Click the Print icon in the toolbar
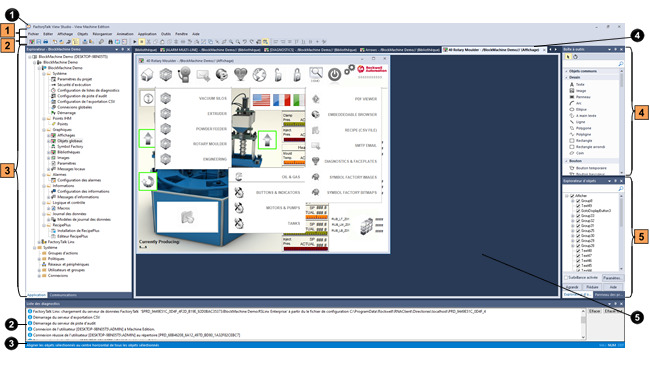The image size is (650, 370). (x=46, y=41)
